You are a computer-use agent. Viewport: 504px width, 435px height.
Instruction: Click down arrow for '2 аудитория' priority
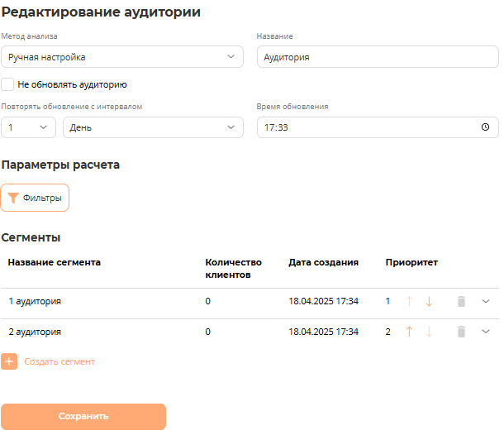(x=429, y=332)
